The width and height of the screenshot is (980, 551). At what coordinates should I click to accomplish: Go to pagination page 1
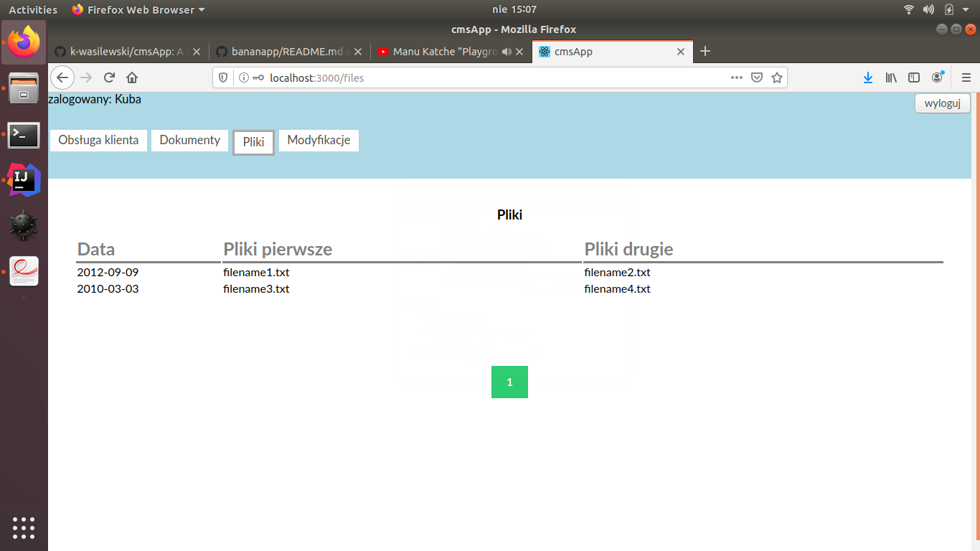coord(509,382)
